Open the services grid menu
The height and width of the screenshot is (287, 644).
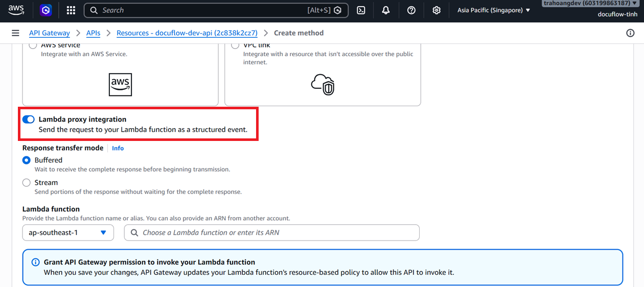(71, 10)
